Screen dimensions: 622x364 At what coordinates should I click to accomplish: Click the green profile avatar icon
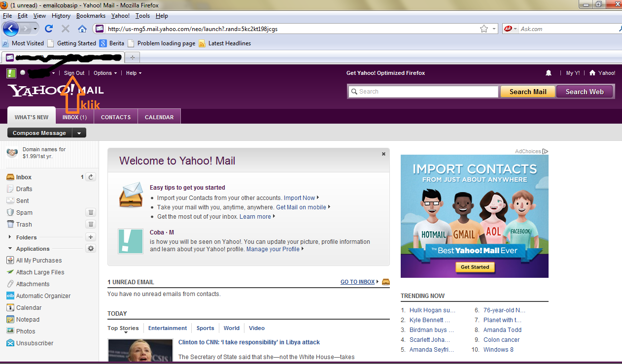[x=11, y=73]
